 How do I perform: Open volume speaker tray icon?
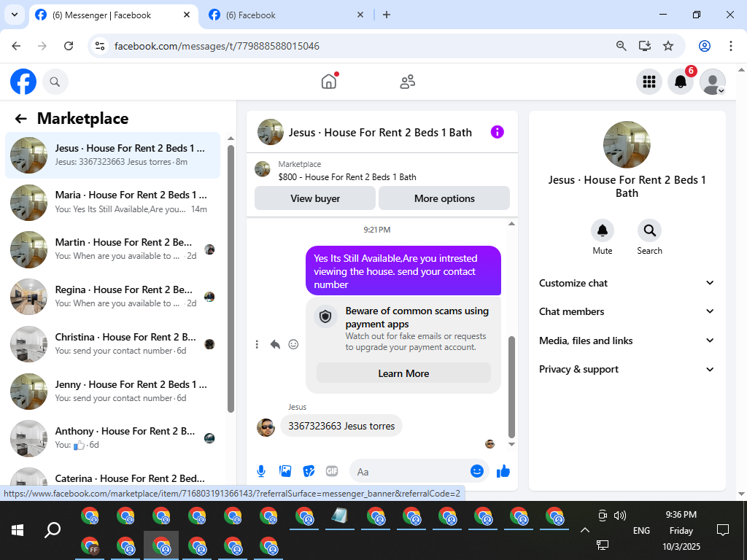pyautogui.click(x=620, y=516)
